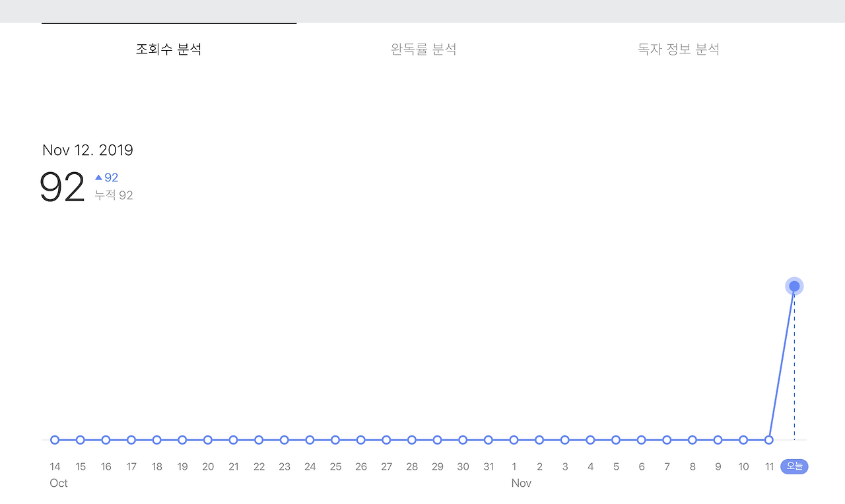Click the Nov 12. 2019 date heading

[x=87, y=150]
